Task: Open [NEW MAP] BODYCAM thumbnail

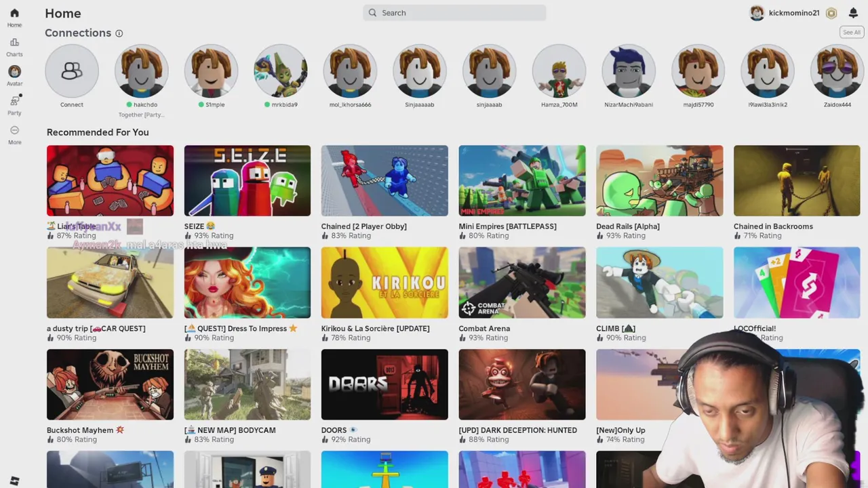Action: pos(248,384)
